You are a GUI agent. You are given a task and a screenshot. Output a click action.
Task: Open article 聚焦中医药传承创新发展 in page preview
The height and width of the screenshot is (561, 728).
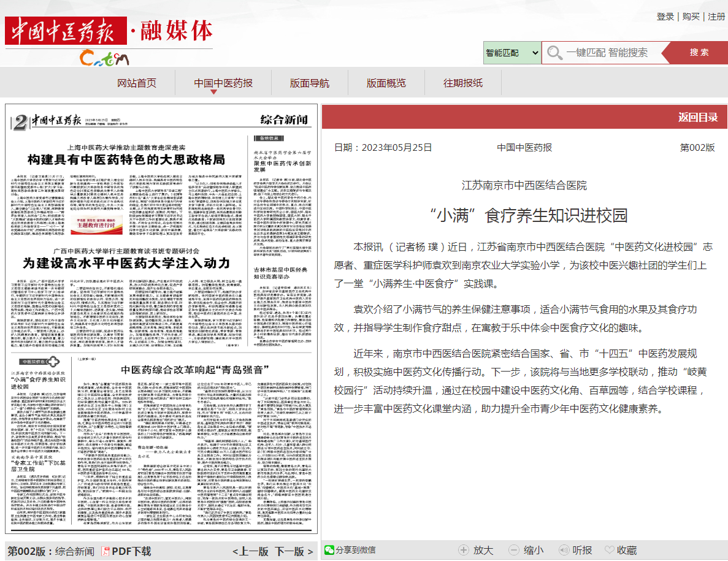coord(282,167)
